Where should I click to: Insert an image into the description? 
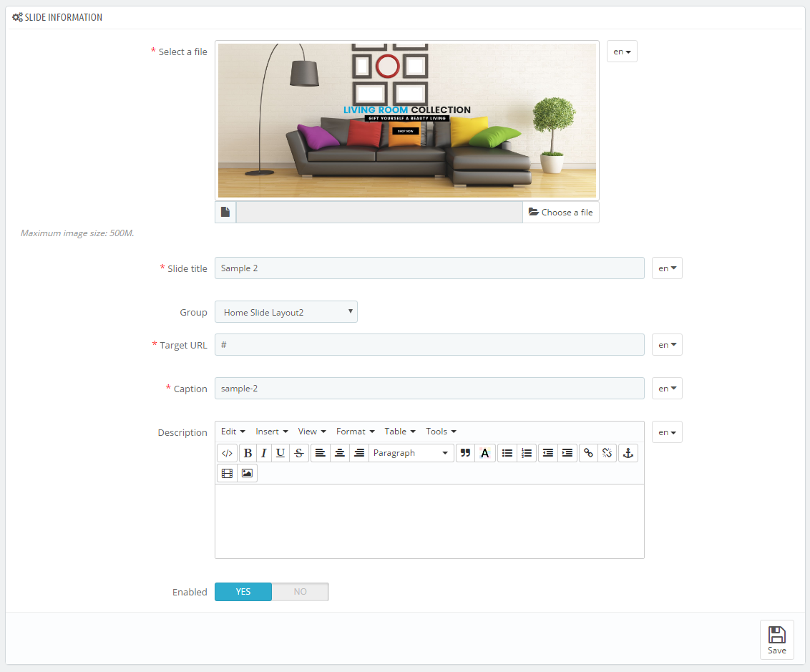point(247,473)
